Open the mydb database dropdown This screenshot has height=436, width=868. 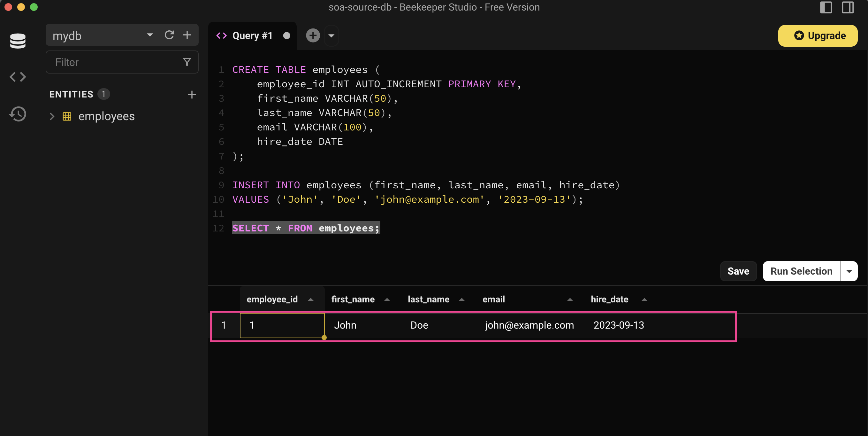point(150,35)
